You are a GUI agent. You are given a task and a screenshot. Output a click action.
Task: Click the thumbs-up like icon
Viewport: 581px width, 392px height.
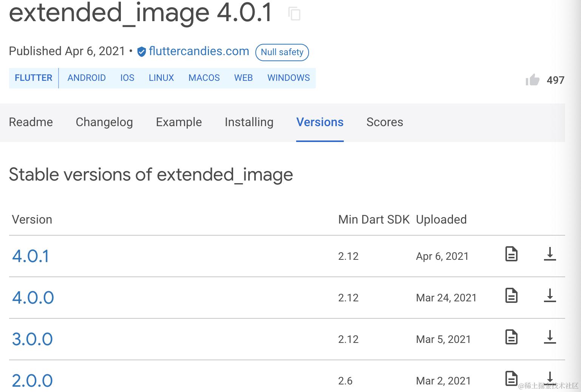532,80
